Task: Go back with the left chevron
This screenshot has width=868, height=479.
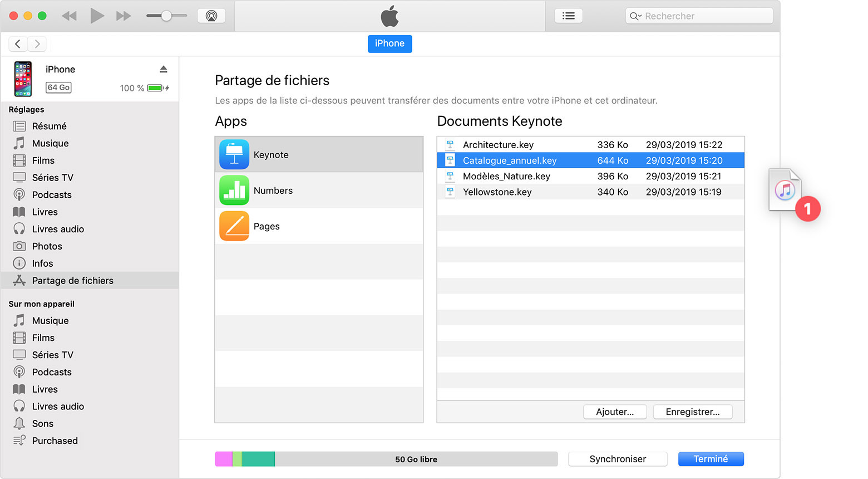Action: coord(18,43)
